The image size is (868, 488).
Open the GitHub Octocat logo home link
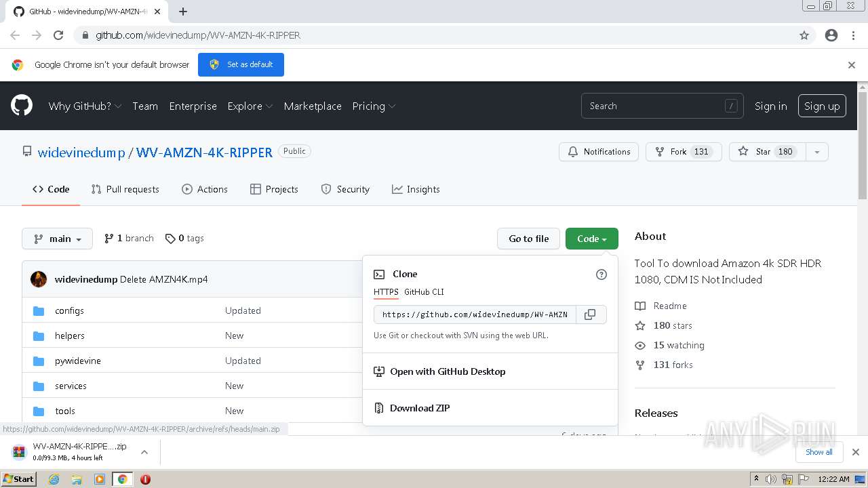pos(22,106)
